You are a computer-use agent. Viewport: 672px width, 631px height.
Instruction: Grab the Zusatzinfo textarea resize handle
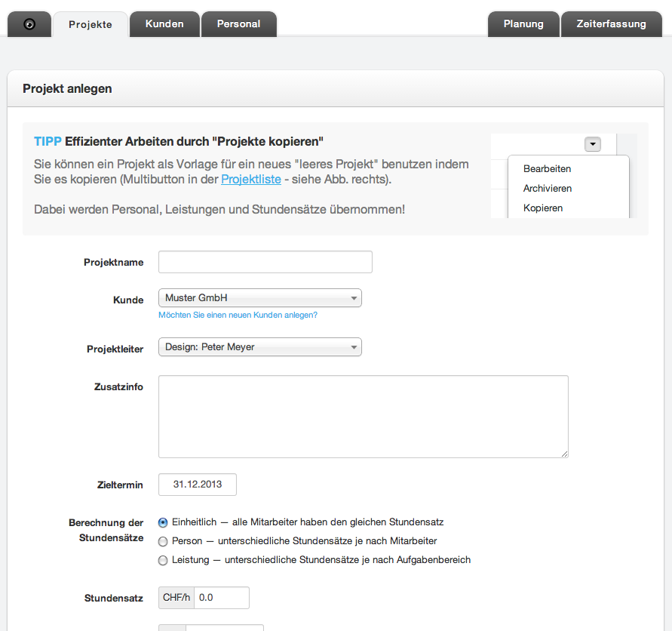tap(564, 454)
